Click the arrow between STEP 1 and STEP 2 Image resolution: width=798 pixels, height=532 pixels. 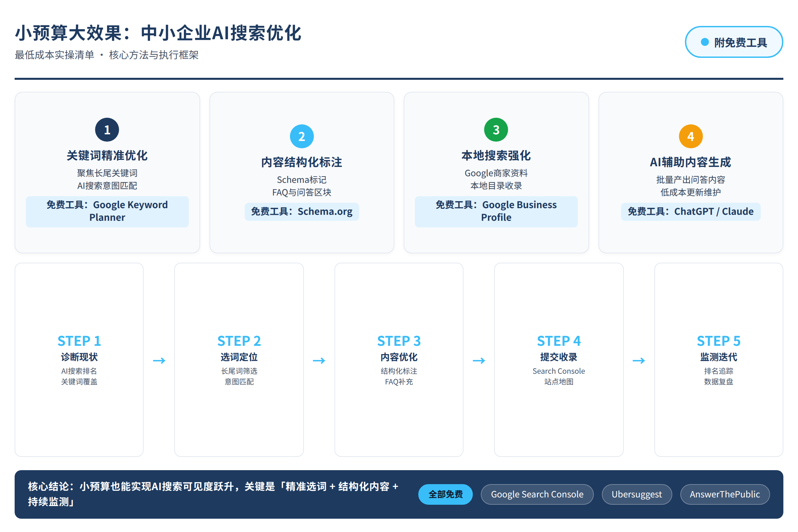coord(159,361)
